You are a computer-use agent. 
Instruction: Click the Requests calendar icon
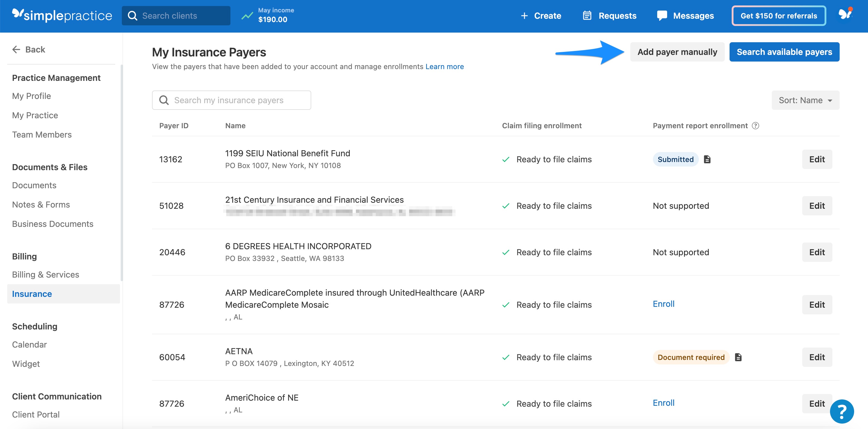[x=587, y=15]
